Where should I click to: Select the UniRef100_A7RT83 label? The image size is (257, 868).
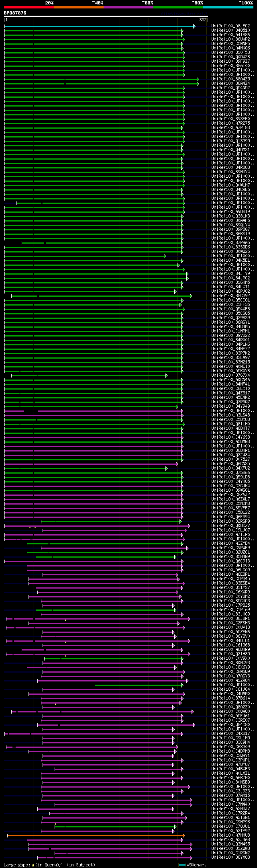(x=230, y=128)
